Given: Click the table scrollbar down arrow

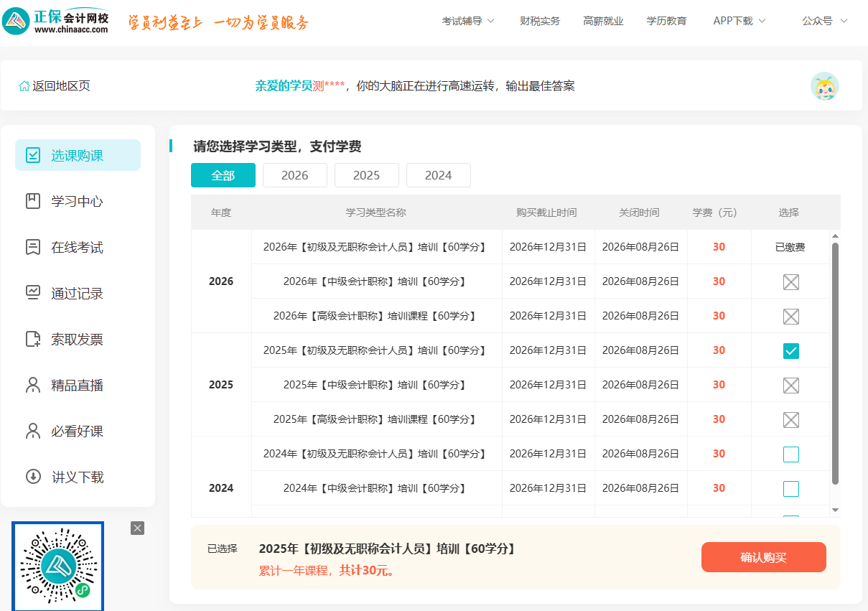Looking at the screenshot, I should tap(835, 510).
